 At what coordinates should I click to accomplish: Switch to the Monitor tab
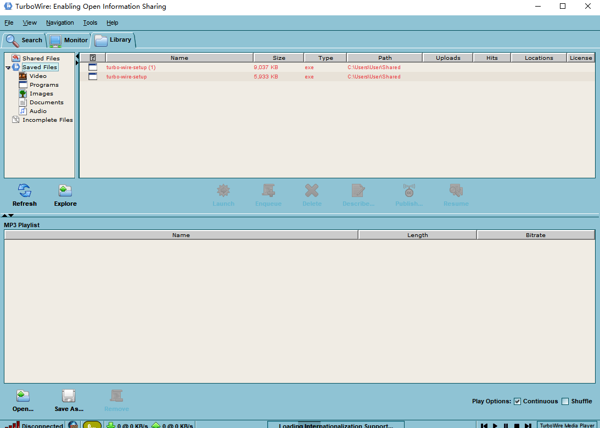[68, 40]
